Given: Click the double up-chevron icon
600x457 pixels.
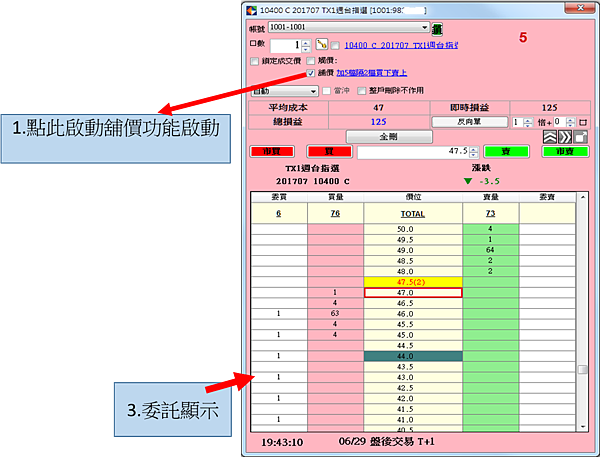Looking at the screenshot, I should pyautogui.click(x=549, y=137).
